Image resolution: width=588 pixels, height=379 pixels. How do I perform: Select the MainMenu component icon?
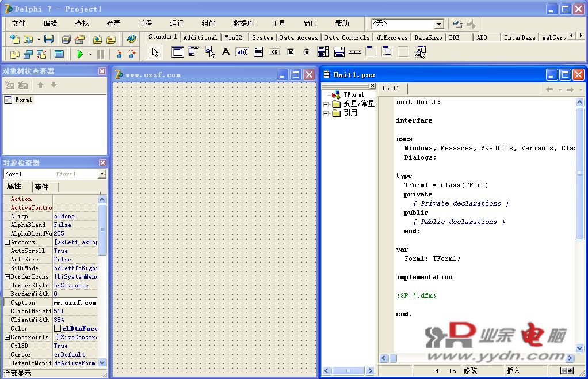pyautogui.click(x=193, y=52)
